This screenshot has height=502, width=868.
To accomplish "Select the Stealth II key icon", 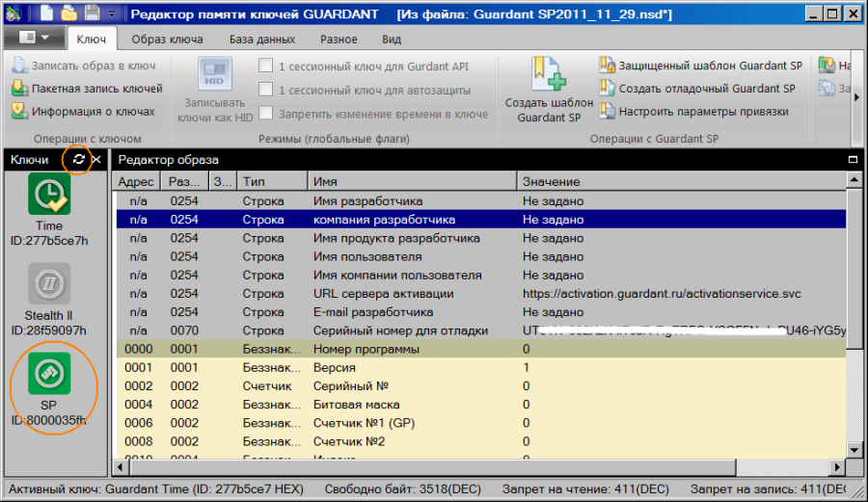I will [x=47, y=284].
